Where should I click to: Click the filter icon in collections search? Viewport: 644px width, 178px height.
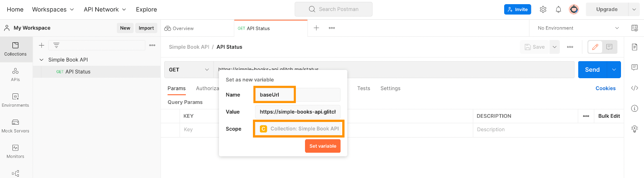[56, 45]
